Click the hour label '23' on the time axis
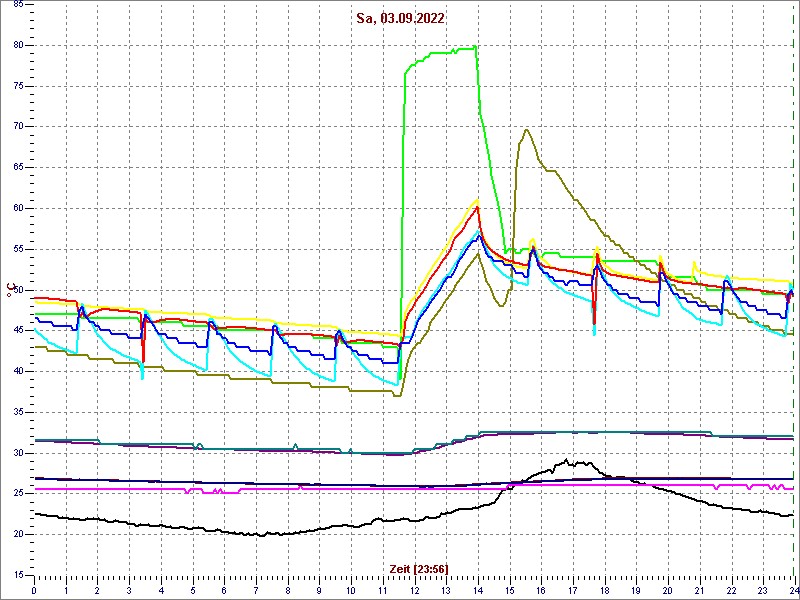 pos(762,590)
